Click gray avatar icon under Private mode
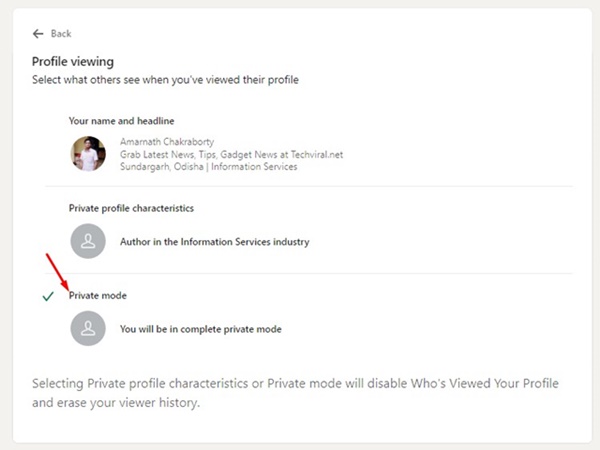This screenshot has width=600, height=450. coord(88,328)
